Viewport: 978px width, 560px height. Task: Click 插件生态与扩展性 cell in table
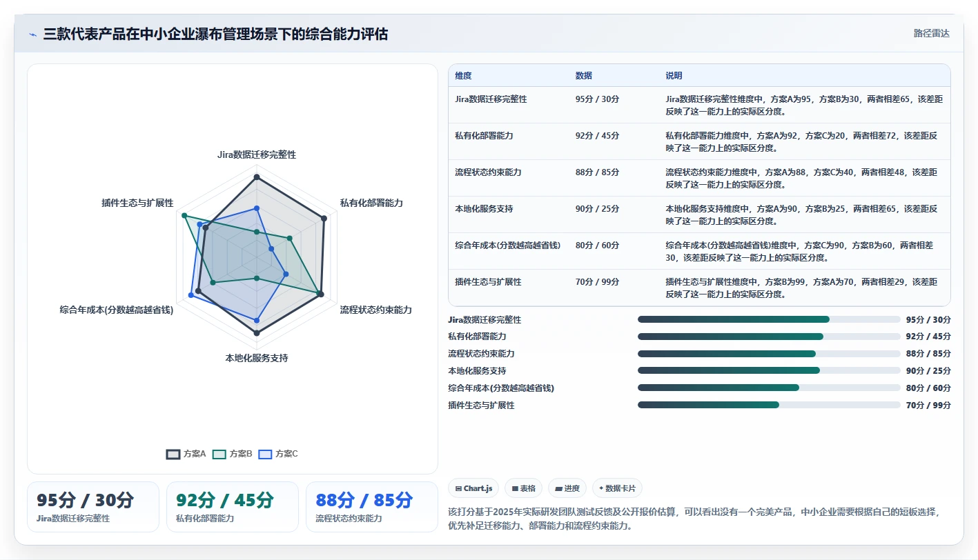(488, 282)
